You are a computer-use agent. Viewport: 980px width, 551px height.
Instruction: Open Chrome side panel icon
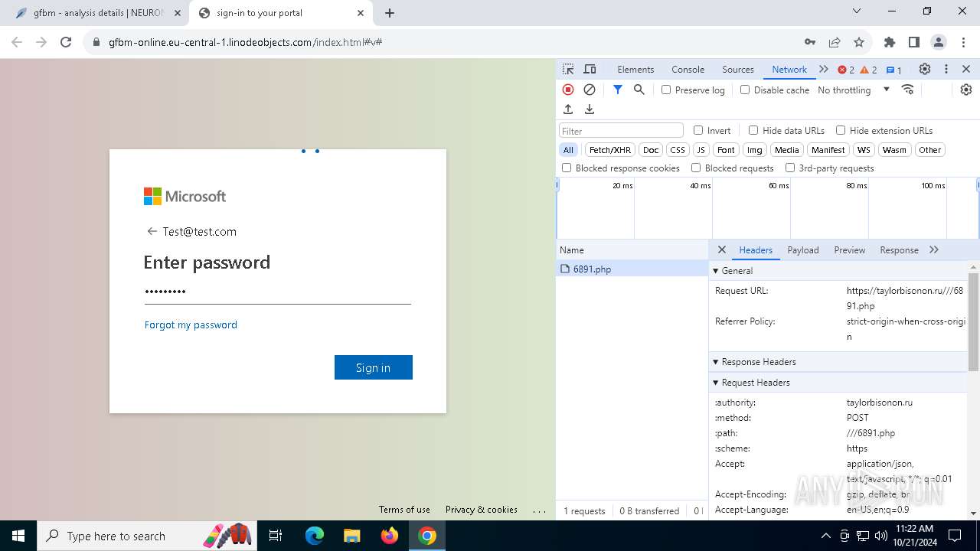[914, 42]
